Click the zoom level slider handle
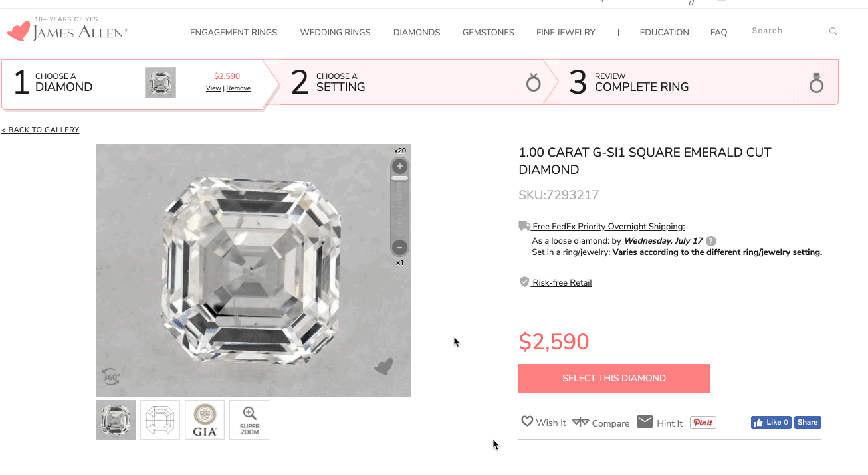The width and height of the screenshot is (868, 475). pyautogui.click(x=399, y=178)
